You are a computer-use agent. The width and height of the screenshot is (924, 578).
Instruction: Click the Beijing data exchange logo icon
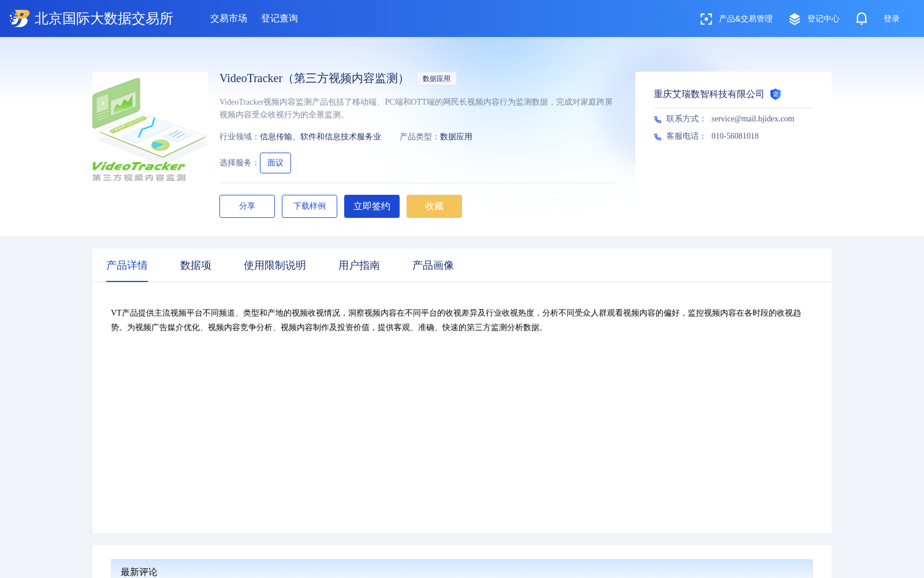[20, 18]
